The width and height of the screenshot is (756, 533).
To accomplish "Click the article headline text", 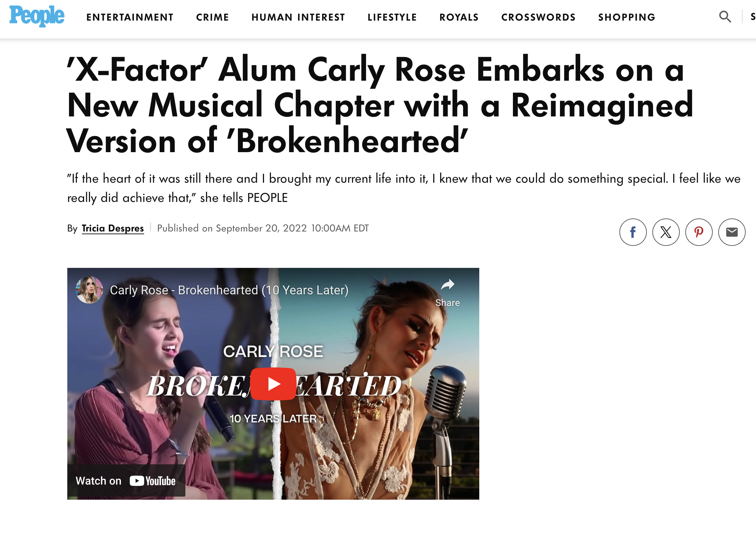I will coord(380,105).
